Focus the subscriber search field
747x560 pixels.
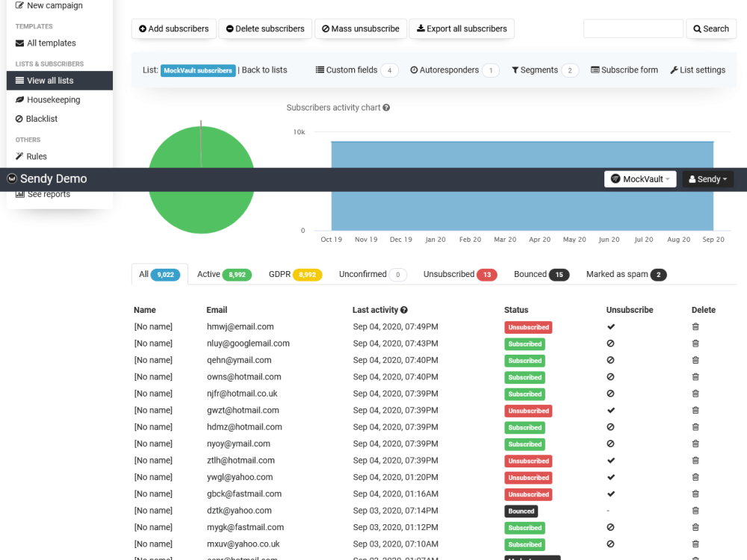(633, 28)
